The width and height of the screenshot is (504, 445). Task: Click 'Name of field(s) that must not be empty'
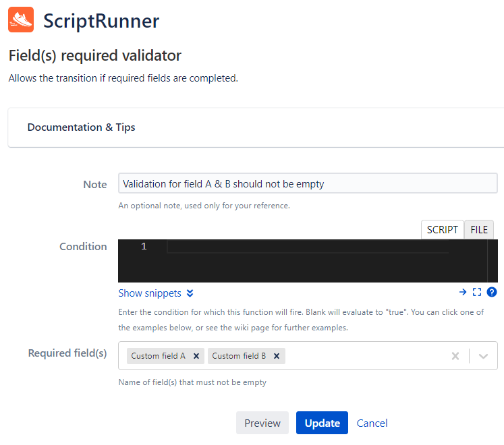[192, 382]
